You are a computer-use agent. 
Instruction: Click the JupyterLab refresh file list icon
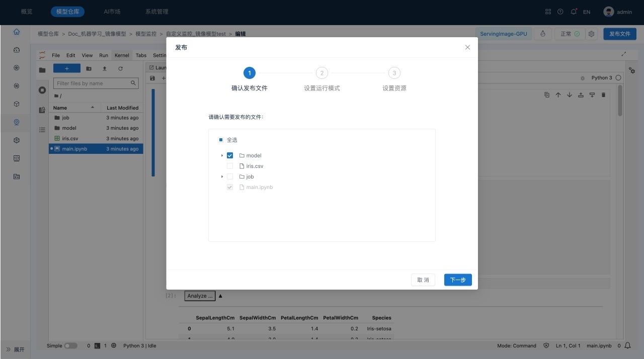[120, 68]
